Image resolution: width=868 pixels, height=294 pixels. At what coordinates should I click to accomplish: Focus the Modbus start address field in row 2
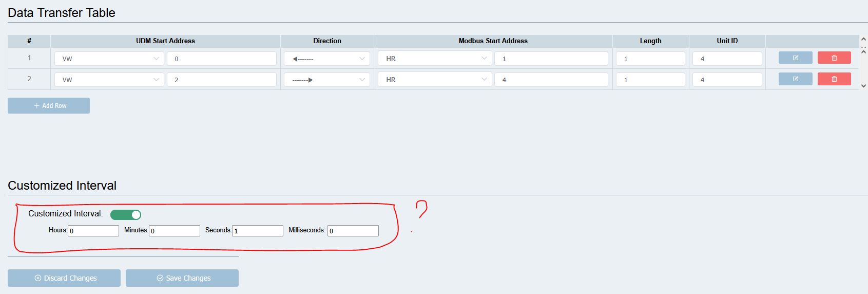click(551, 80)
